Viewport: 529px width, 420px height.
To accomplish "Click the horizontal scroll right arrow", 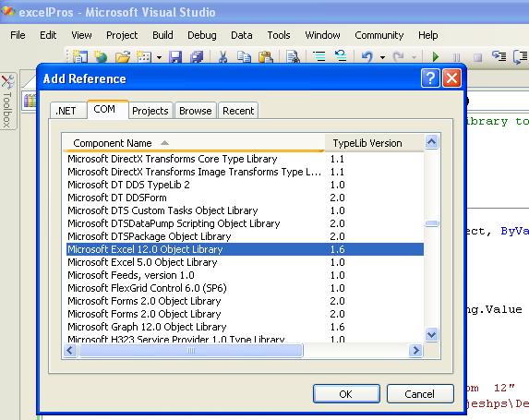I will pyautogui.click(x=416, y=351).
